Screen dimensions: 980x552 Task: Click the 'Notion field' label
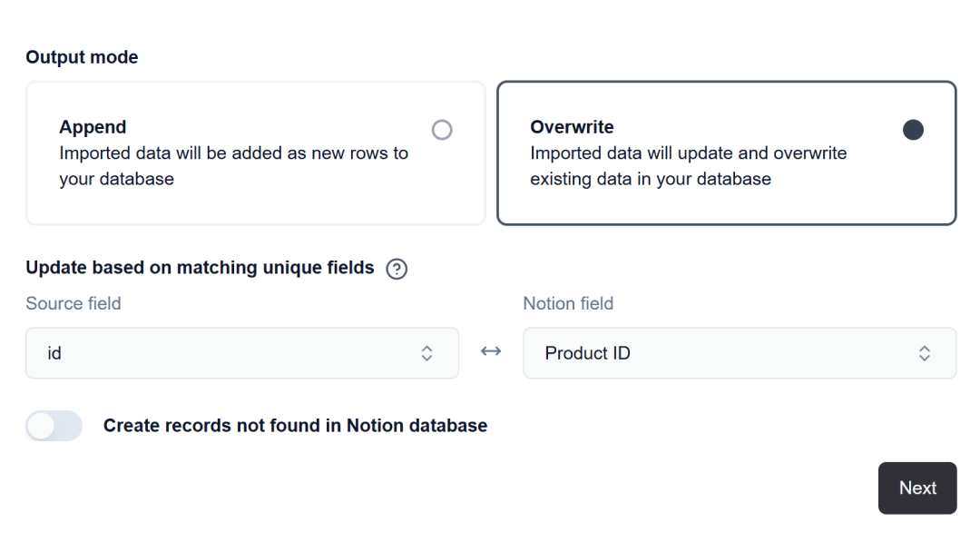point(568,304)
